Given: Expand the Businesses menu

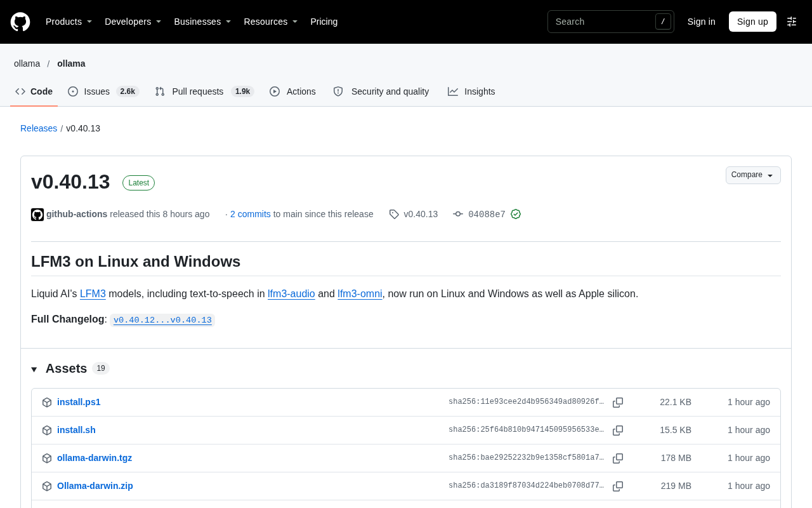Looking at the screenshot, I should (x=202, y=22).
